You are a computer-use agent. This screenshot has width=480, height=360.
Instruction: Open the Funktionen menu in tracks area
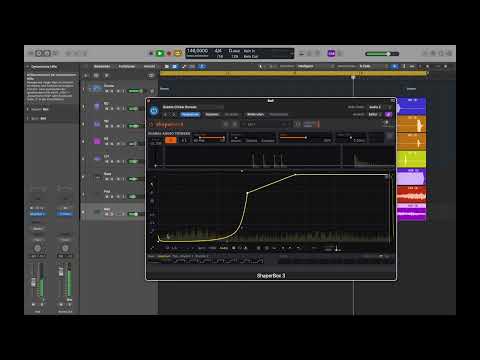coord(127,66)
